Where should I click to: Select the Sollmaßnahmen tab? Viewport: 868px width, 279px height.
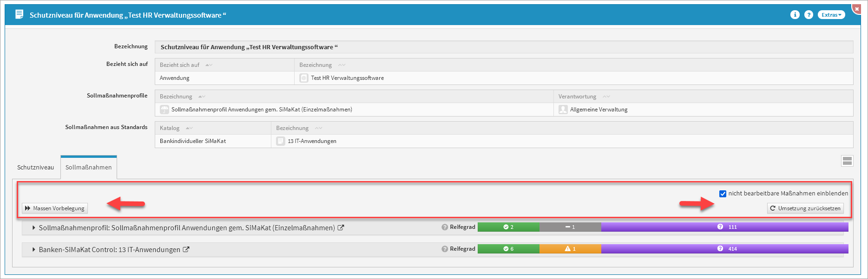88,168
